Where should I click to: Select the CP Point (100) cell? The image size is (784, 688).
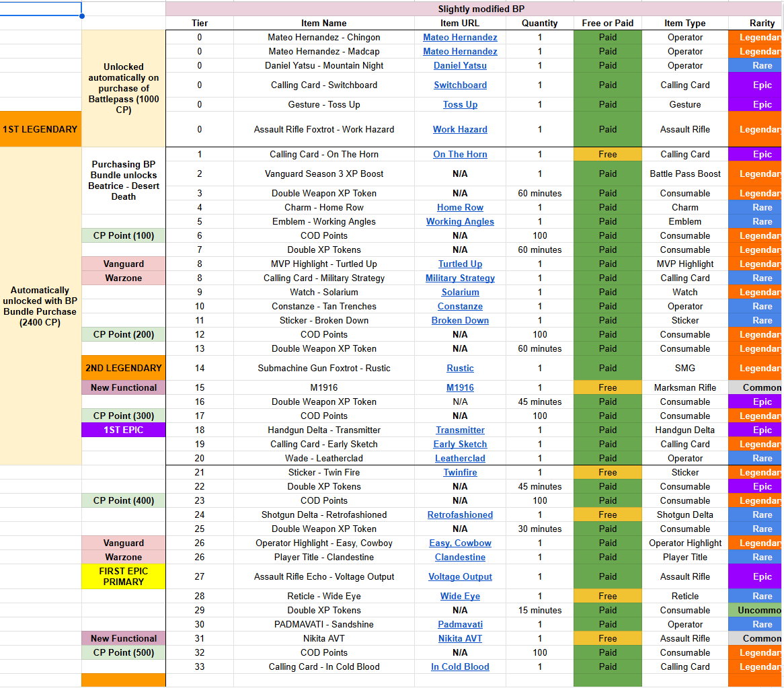[x=124, y=235]
